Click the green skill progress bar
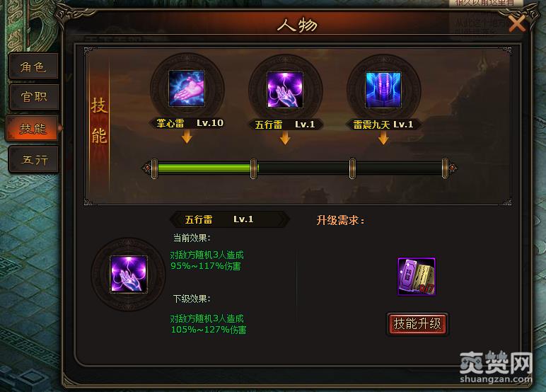 click(x=205, y=168)
